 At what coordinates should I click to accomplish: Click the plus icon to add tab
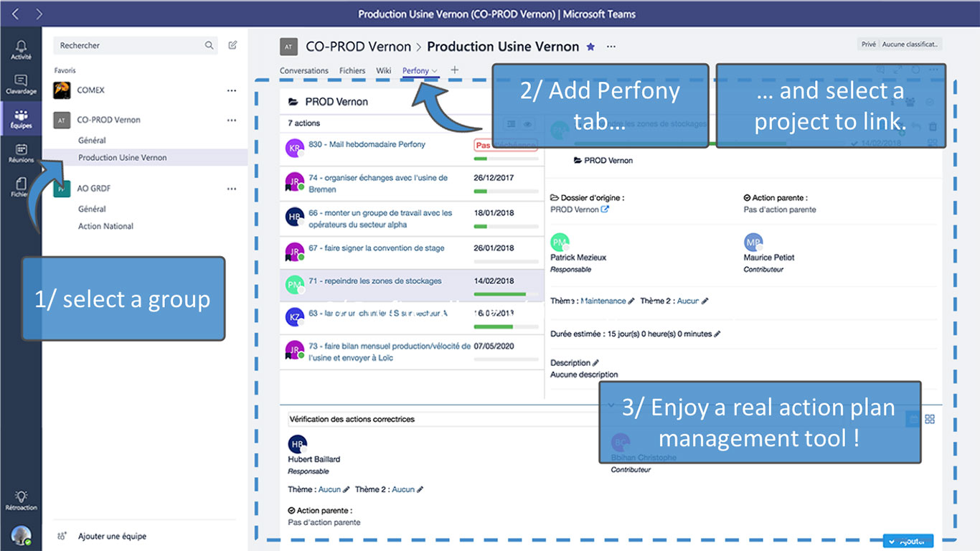pyautogui.click(x=454, y=70)
